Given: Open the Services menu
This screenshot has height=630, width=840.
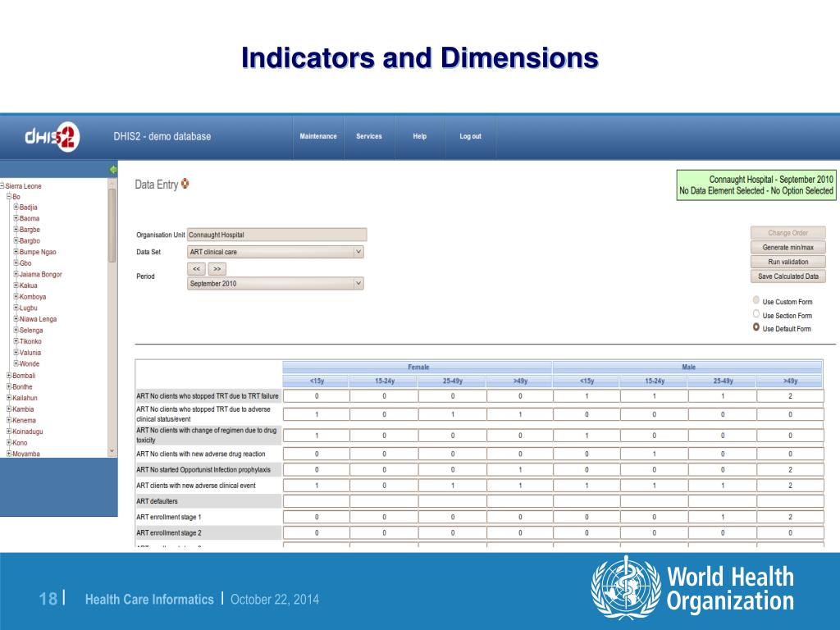Looking at the screenshot, I should (x=369, y=137).
